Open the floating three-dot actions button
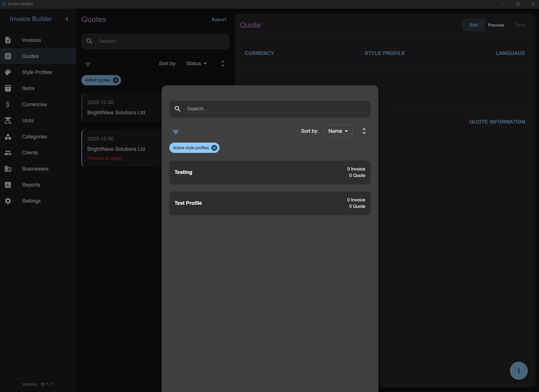This screenshot has width=539, height=392. [x=519, y=371]
